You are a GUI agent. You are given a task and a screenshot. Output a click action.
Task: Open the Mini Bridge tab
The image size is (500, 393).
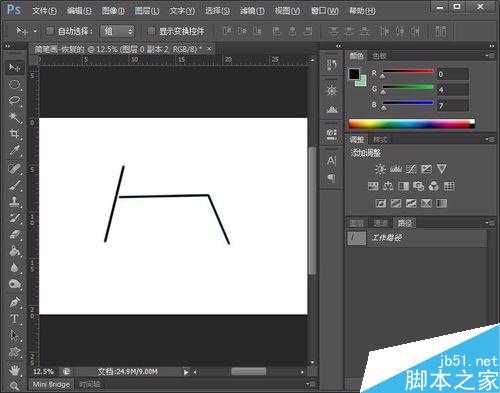point(51,384)
